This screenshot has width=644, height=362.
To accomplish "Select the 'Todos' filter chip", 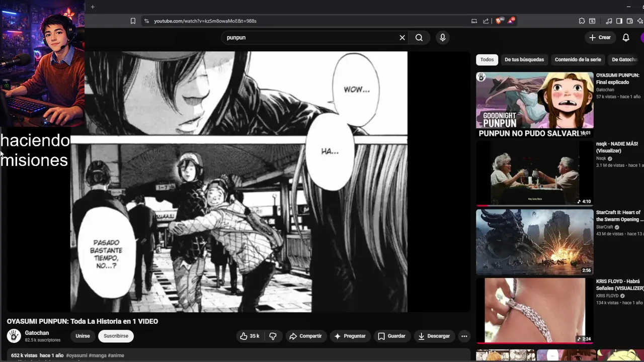I will click(487, 59).
